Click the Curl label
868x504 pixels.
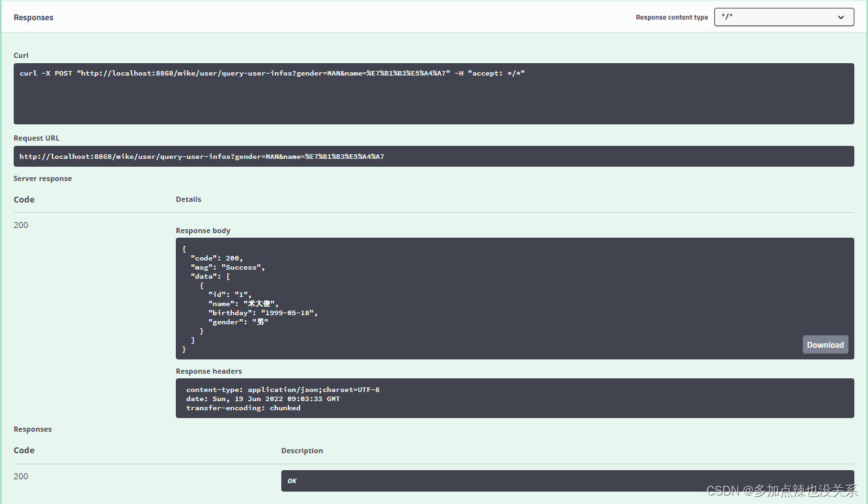(21, 55)
